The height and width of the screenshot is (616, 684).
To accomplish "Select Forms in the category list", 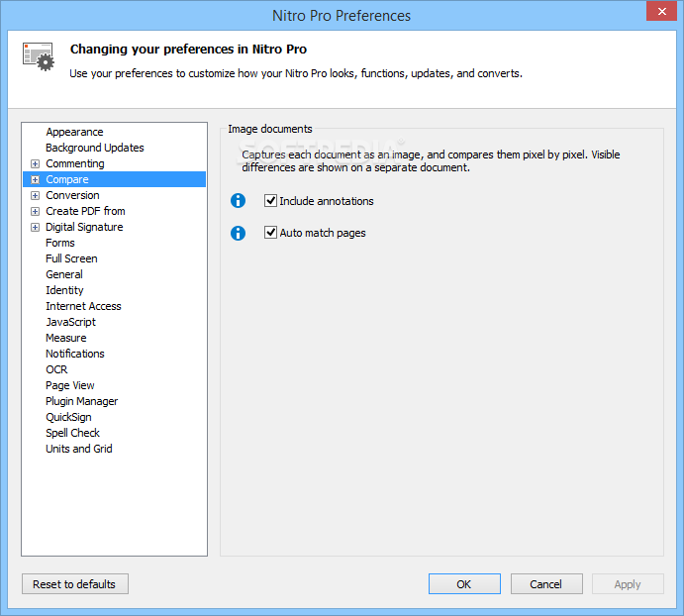I will [x=60, y=243].
